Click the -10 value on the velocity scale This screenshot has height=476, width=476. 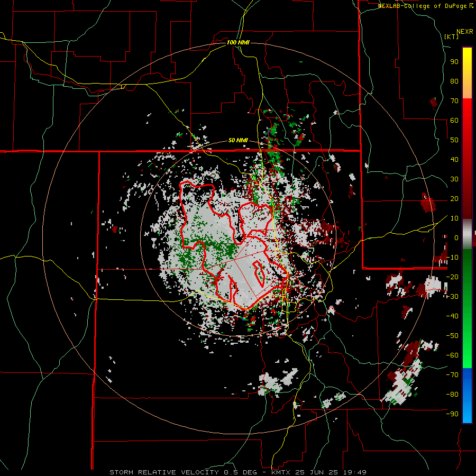(452, 258)
